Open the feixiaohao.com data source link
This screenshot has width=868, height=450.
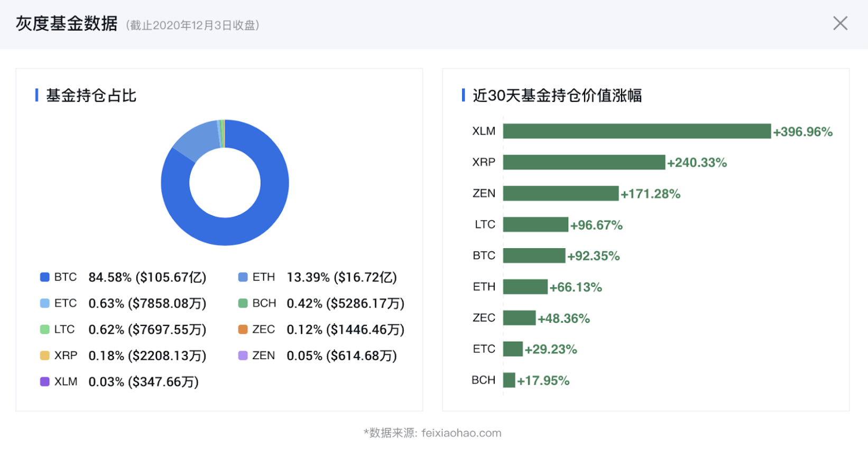click(461, 433)
